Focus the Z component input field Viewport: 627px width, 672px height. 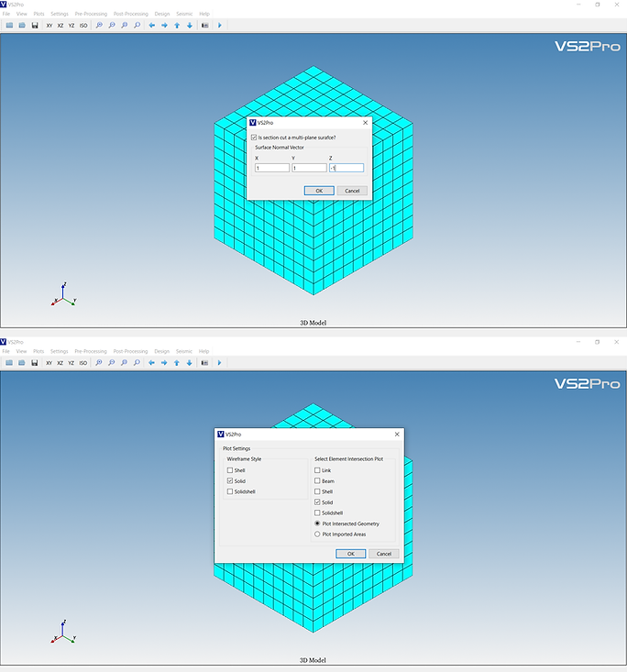coord(346,168)
